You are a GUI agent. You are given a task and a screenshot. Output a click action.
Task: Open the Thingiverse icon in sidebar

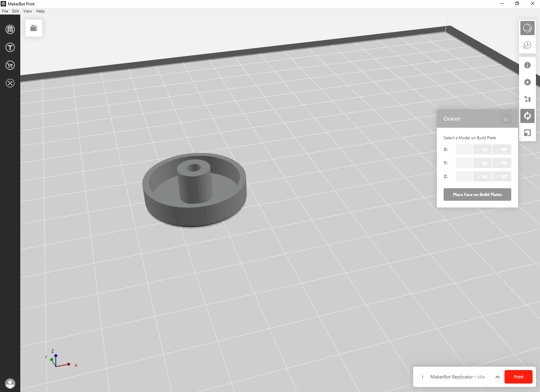(10, 47)
